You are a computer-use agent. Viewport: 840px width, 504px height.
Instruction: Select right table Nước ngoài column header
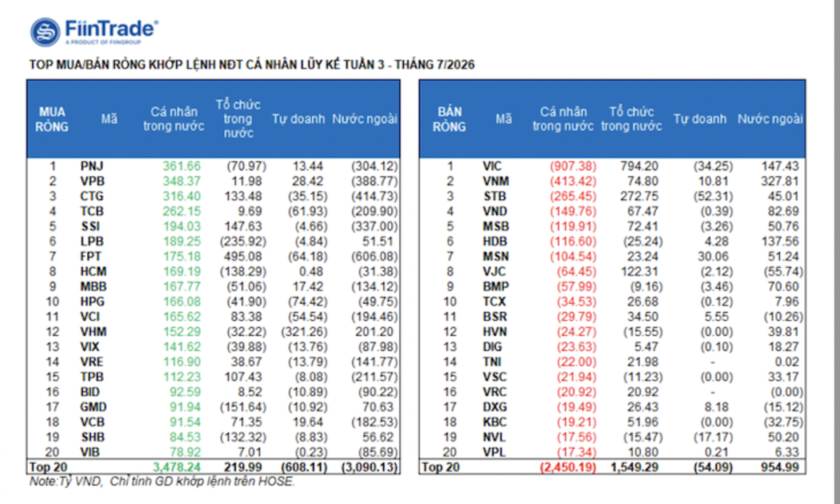[770, 119]
